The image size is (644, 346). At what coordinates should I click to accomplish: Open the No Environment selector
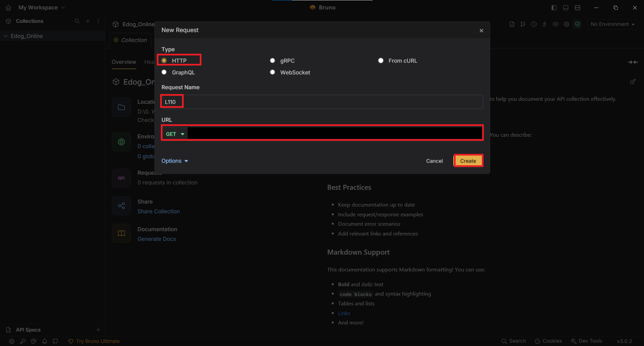click(x=612, y=24)
